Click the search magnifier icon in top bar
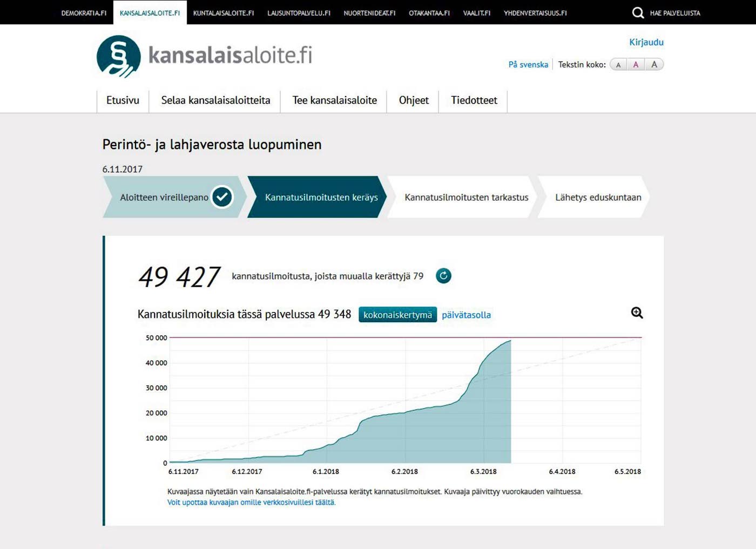756x549 pixels. 638,13
